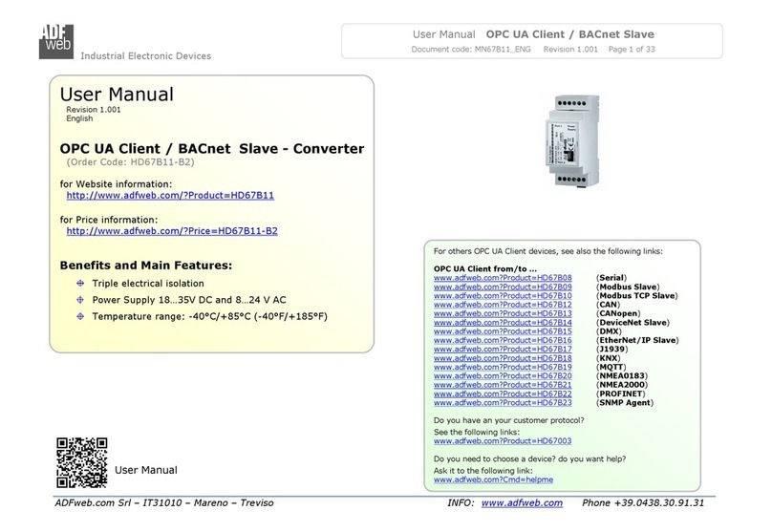The height and width of the screenshot is (532, 772).
Task: Select '(SNMP Agent)' protocol label
Action: coord(625,402)
